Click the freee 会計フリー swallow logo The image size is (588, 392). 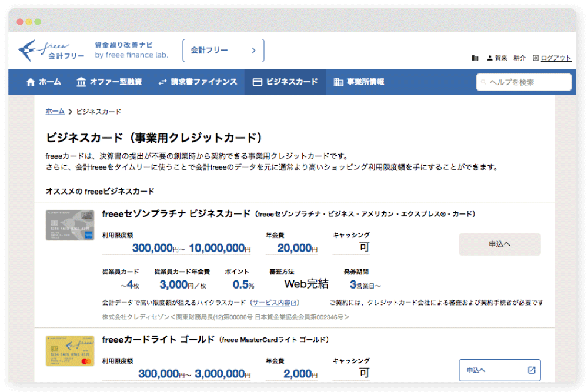coord(51,50)
